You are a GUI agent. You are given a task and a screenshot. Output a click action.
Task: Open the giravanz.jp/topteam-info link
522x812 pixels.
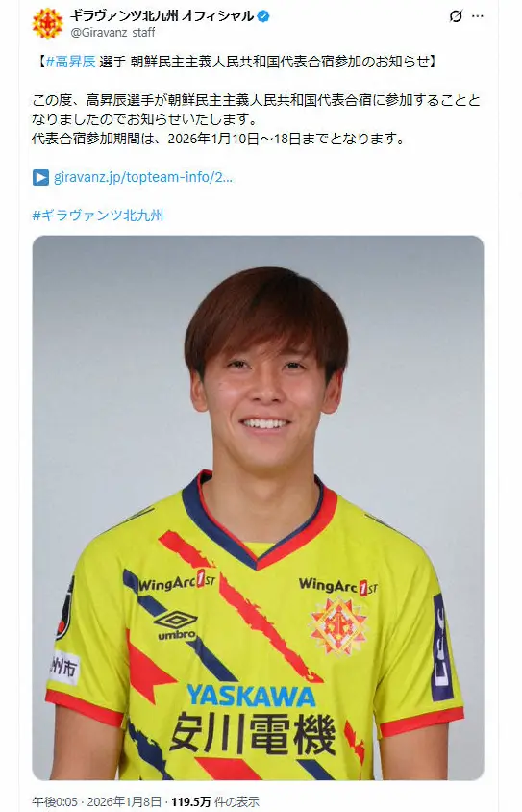pos(143,177)
